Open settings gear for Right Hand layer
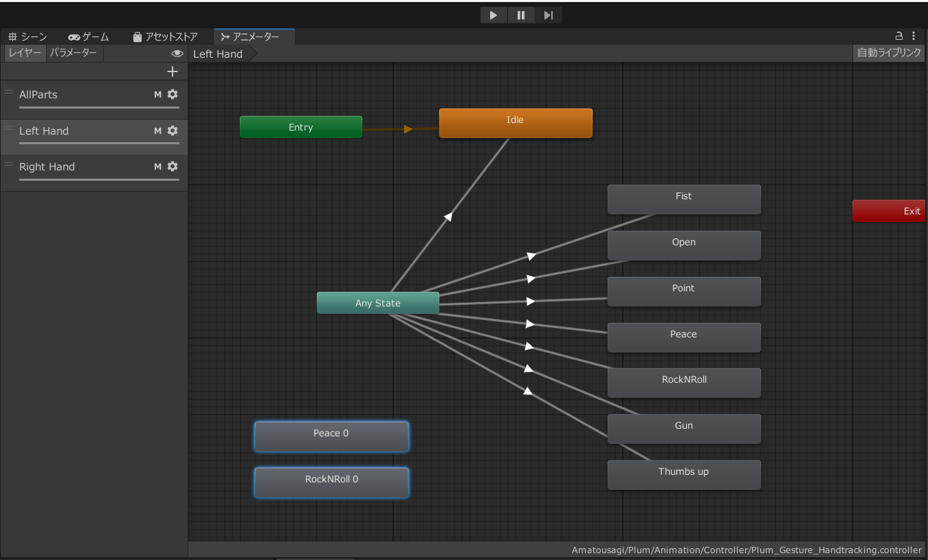 [173, 166]
